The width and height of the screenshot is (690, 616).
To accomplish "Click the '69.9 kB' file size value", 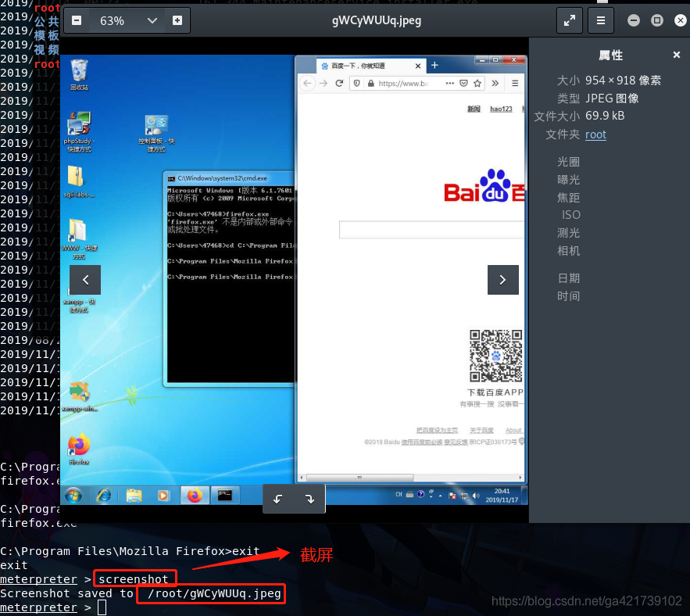I will pyautogui.click(x=605, y=116).
